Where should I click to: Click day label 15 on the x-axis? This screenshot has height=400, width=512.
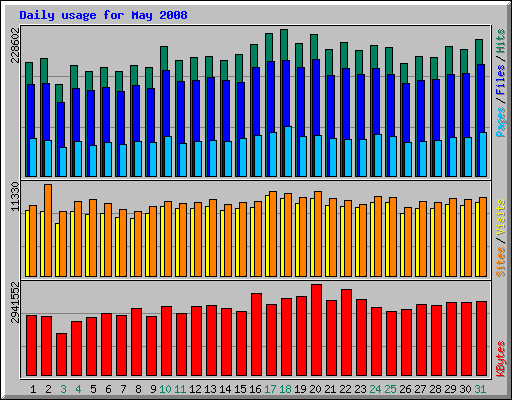tap(240, 389)
